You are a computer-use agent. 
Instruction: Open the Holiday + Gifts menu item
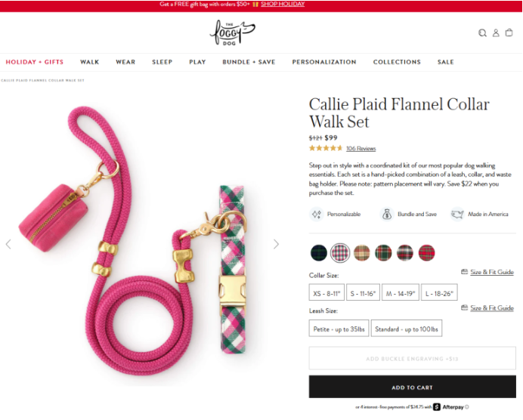(34, 62)
